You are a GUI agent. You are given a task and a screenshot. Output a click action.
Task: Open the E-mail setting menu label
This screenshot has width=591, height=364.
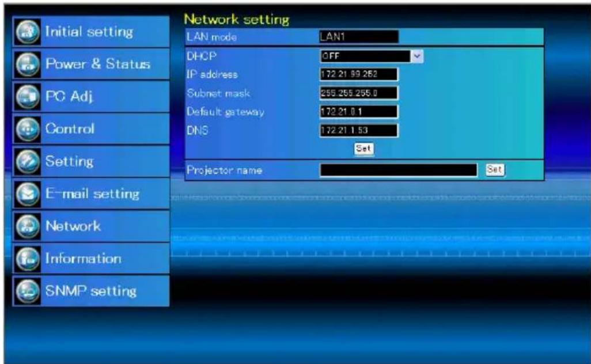[x=92, y=194]
